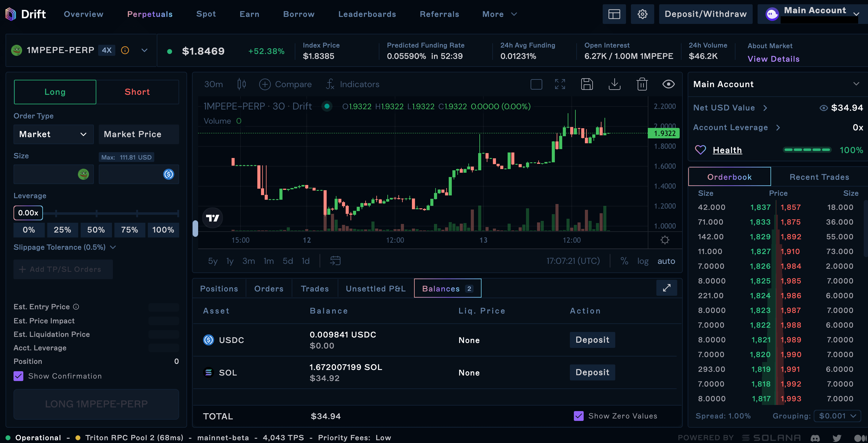Click USDC icon in size field
868x443 pixels.
pyautogui.click(x=168, y=174)
